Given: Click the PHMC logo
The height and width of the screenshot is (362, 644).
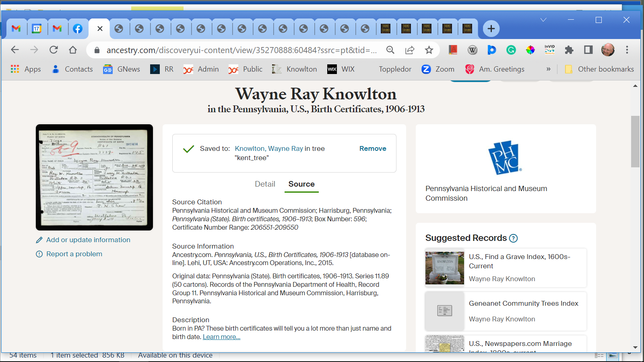Looking at the screenshot, I should (505, 158).
